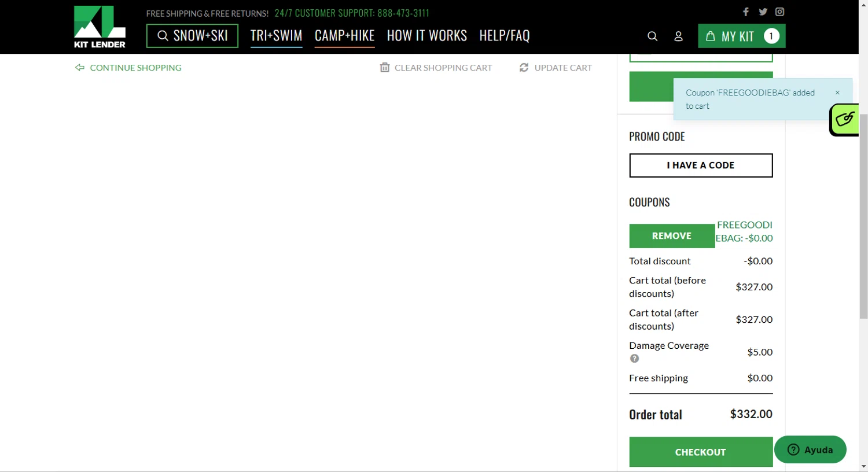
Task: Open the MY KIT cart button
Action: pos(741,36)
